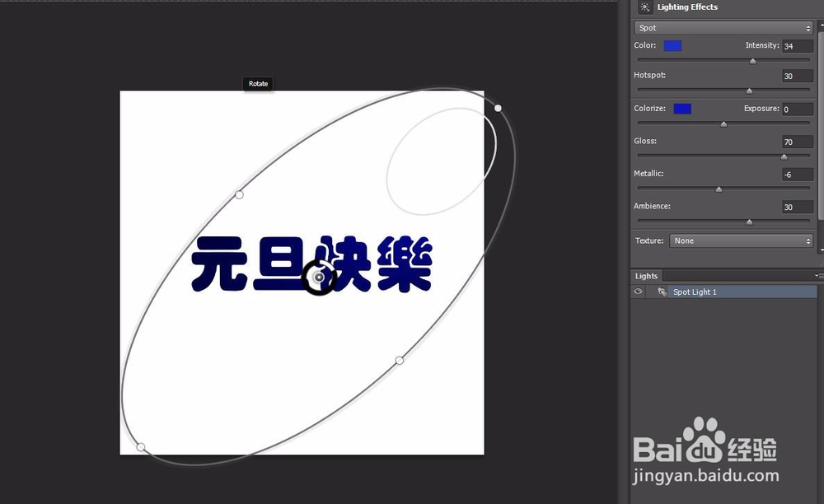This screenshot has height=504, width=824.
Task: Click the Intensity slider handle
Action: pos(752,61)
